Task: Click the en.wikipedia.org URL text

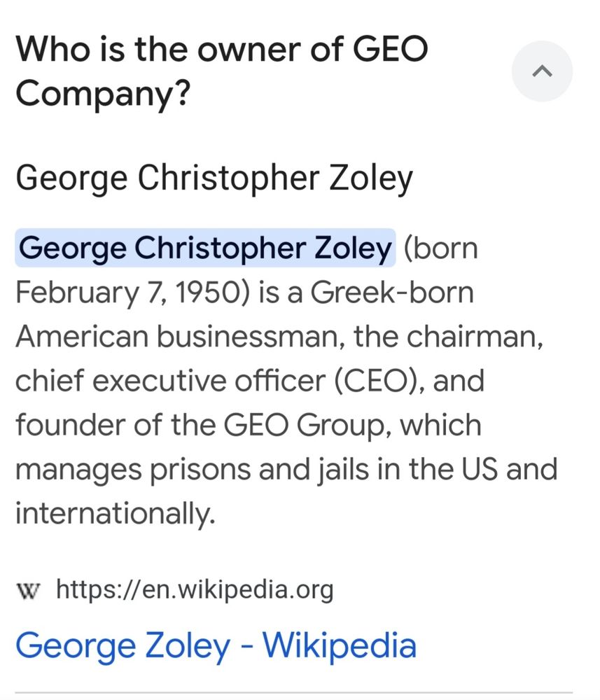Action: click(194, 589)
